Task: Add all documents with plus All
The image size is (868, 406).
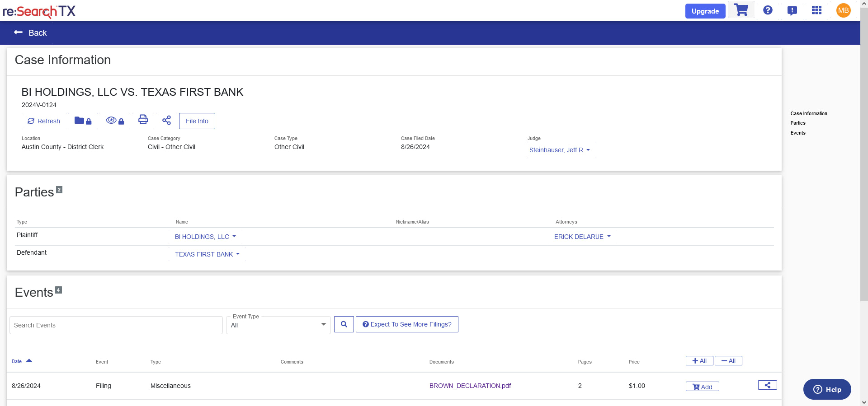Action: [699, 361]
